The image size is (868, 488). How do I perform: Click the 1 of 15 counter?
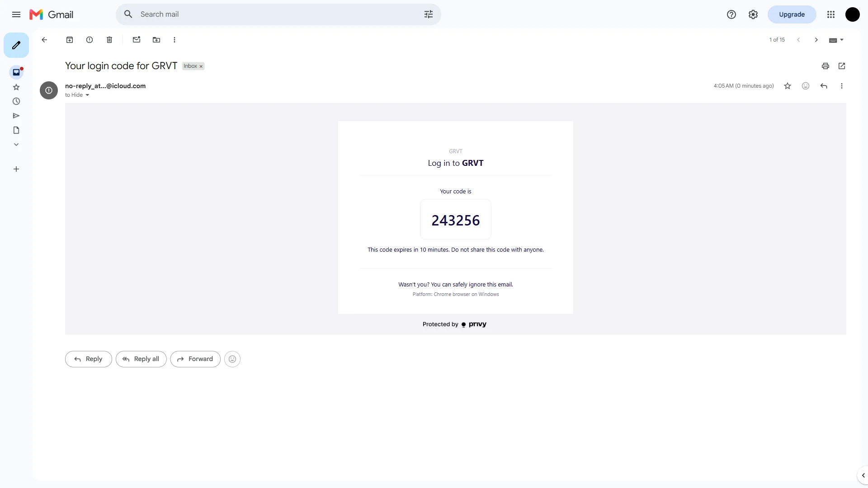(x=777, y=40)
